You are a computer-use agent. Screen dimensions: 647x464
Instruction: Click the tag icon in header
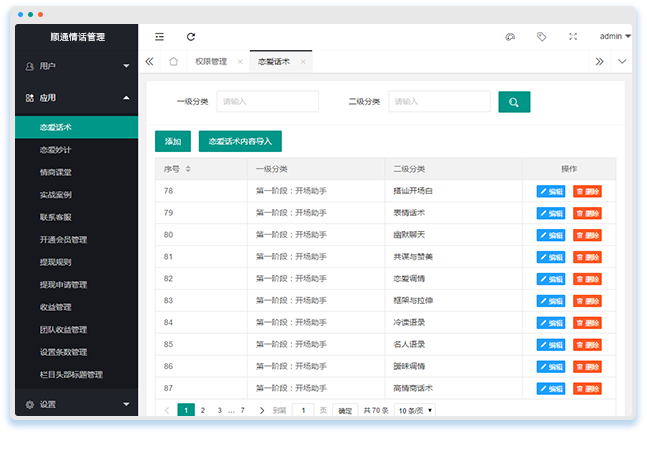click(x=541, y=37)
